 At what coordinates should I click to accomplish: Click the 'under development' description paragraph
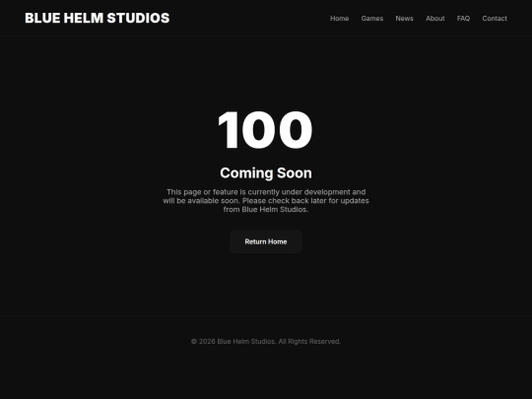[266, 201]
